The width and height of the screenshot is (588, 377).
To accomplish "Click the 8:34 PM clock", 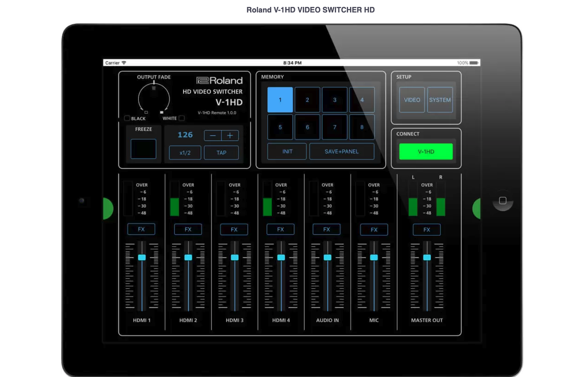I will click(292, 63).
